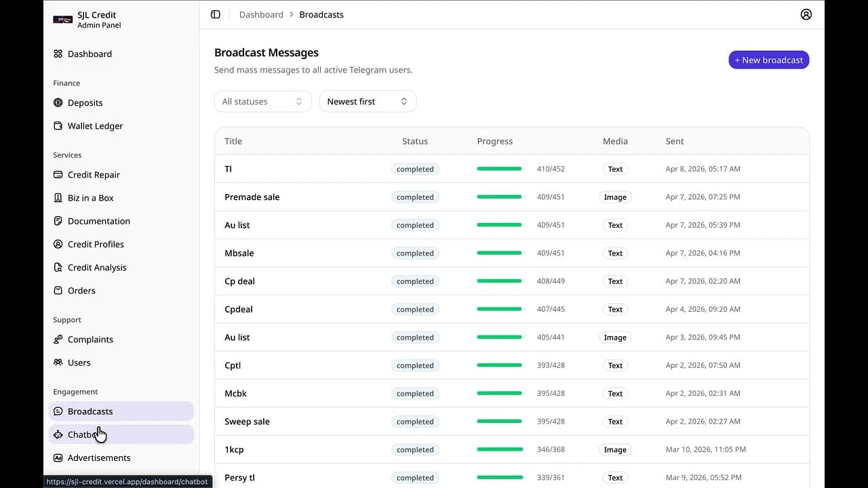Viewport: 868px width, 488px height.
Task: Click the SJL Credit logo
Action: [62, 20]
